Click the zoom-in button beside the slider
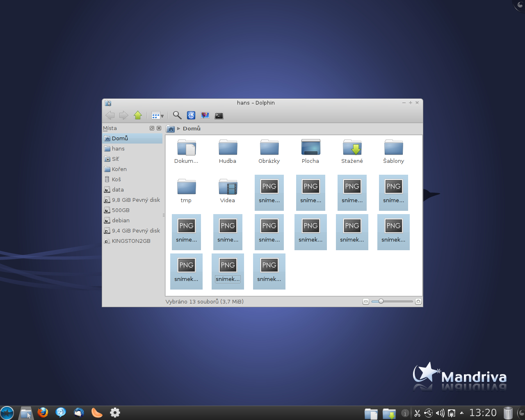Viewport: 525px width, 420px height. coord(418,301)
